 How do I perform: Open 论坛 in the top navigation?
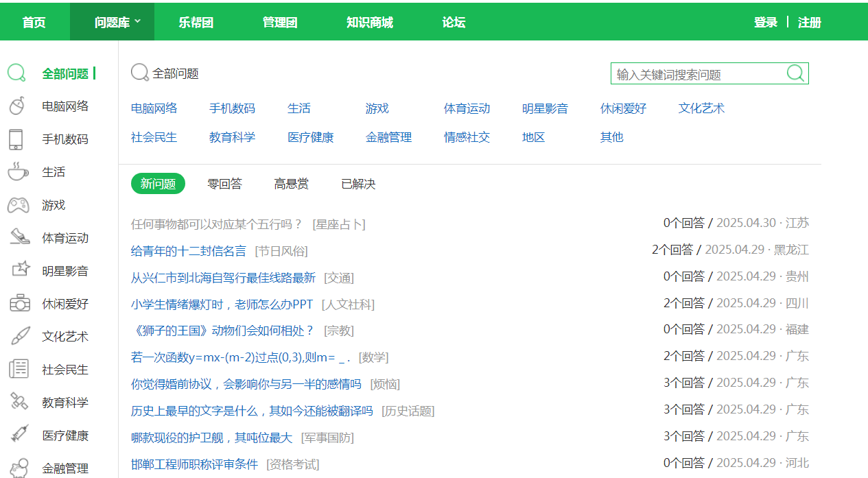coord(454,22)
